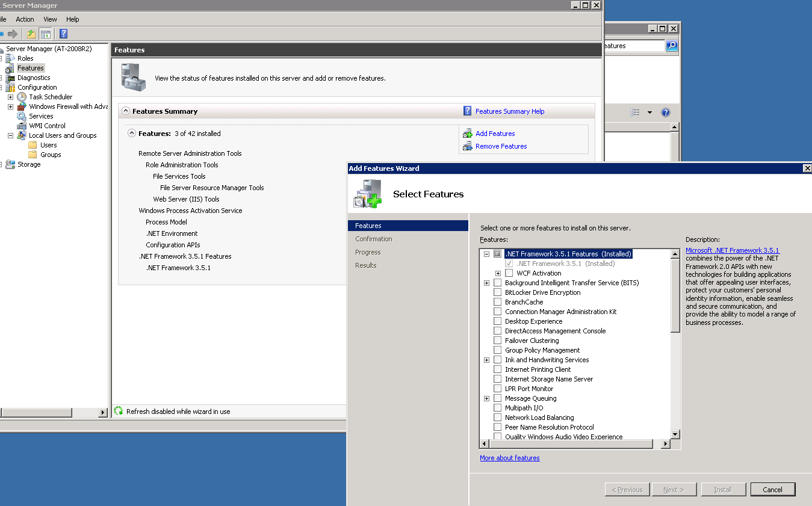Screen dimensions: 812x506
Task: Expand Ink and Handwriting Services node
Action: (x=486, y=360)
